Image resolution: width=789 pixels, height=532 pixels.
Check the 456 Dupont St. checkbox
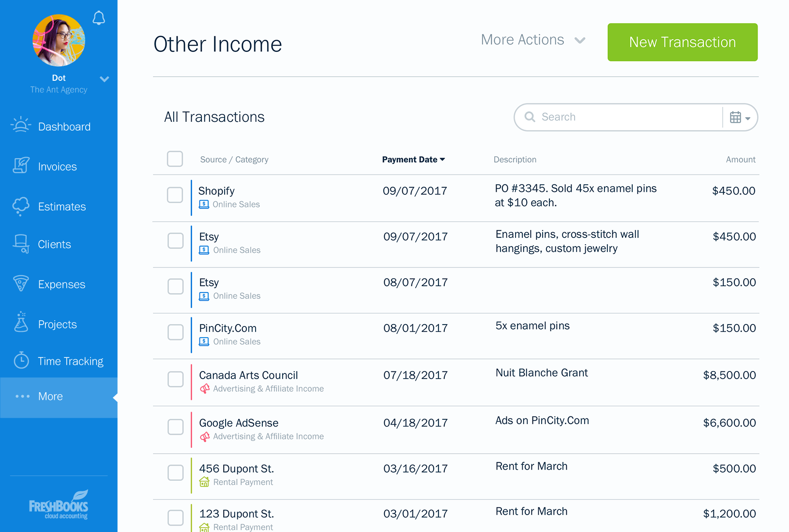pyautogui.click(x=175, y=473)
